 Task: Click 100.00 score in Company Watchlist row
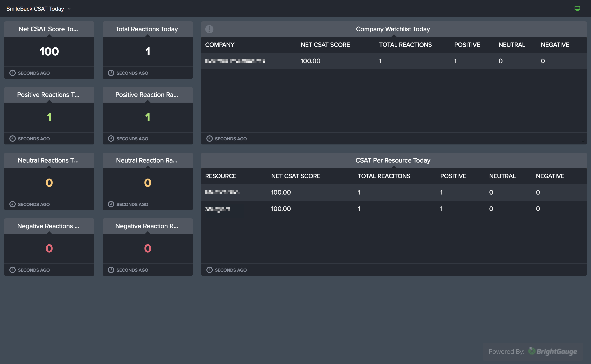[x=310, y=61]
